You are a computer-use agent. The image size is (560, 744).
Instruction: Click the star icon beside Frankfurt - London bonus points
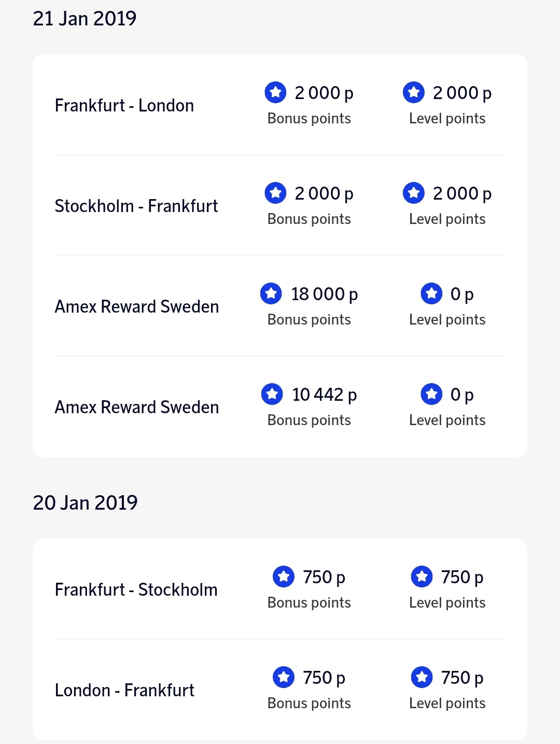[275, 93]
